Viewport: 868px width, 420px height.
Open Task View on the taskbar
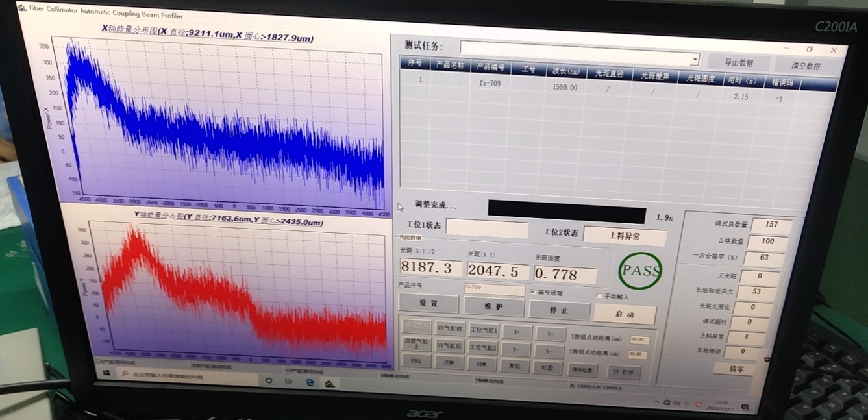(289, 382)
